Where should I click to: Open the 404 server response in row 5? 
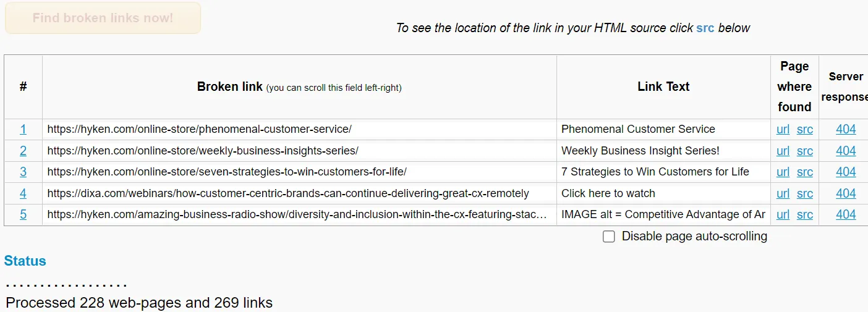pos(846,214)
